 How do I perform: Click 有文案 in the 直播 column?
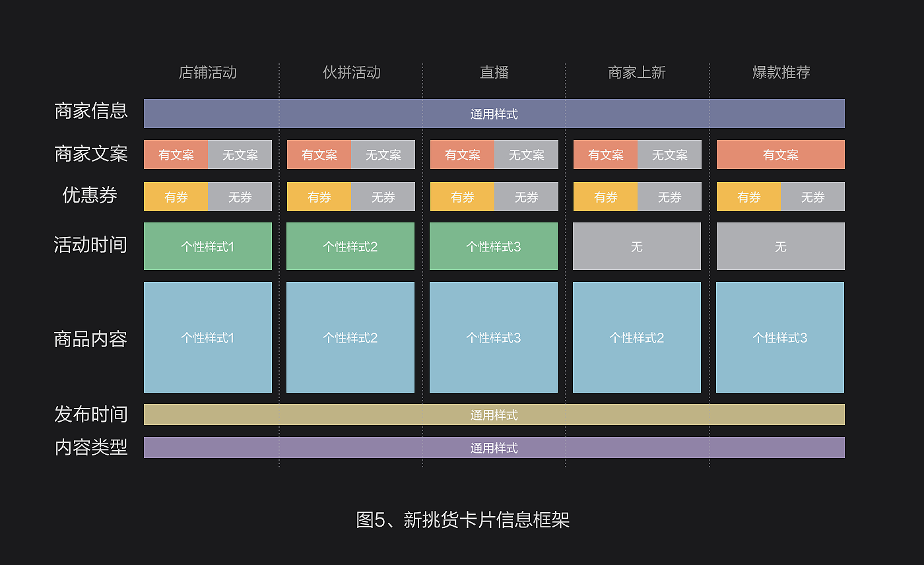[x=463, y=154]
